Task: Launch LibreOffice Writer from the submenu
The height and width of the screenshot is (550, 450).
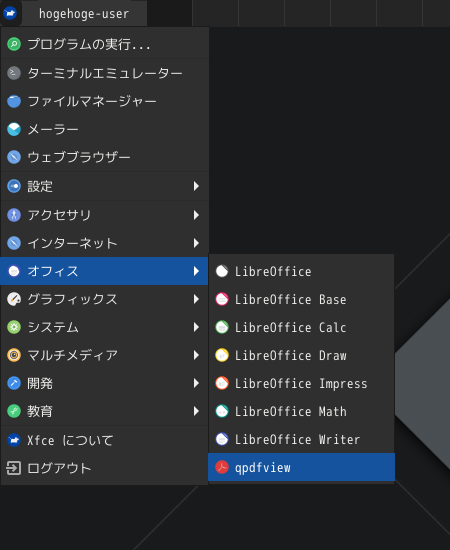Action: click(301, 439)
